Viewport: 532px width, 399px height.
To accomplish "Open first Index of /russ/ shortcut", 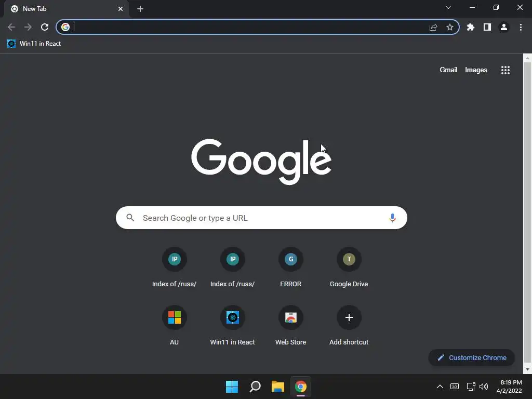I will [x=175, y=268].
